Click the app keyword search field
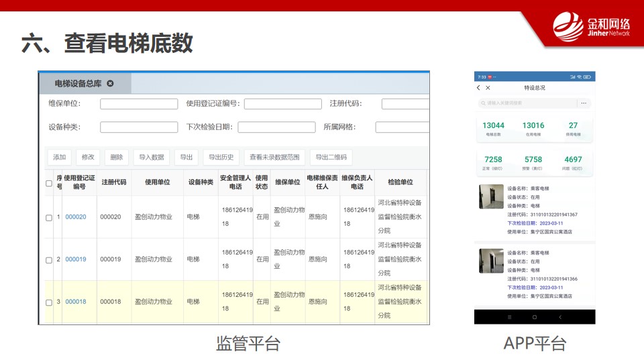 pyautogui.click(x=527, y=103)
